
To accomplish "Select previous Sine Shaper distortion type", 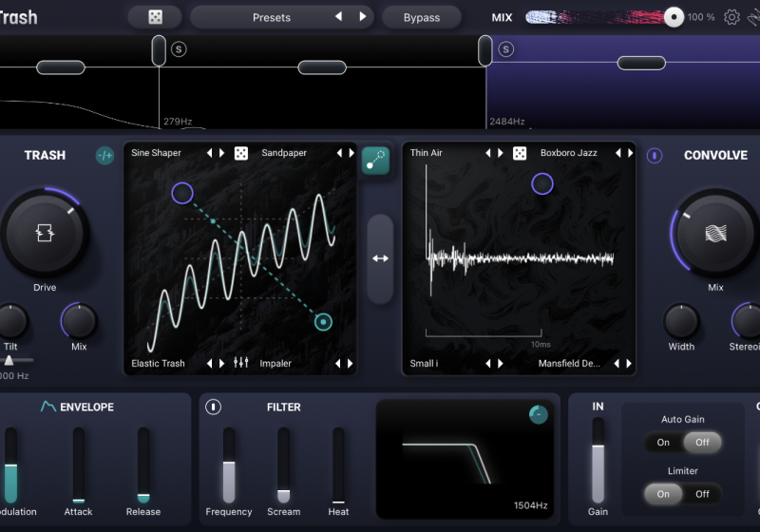I will coord(209,153).
